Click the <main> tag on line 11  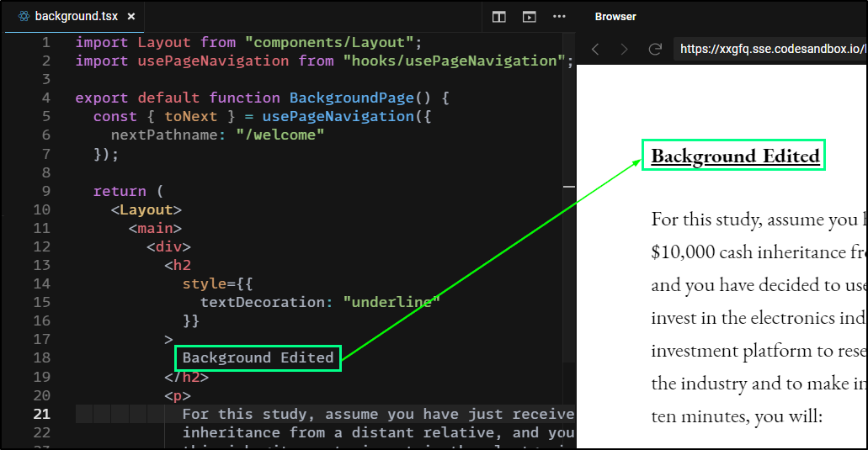pos(155,228)
